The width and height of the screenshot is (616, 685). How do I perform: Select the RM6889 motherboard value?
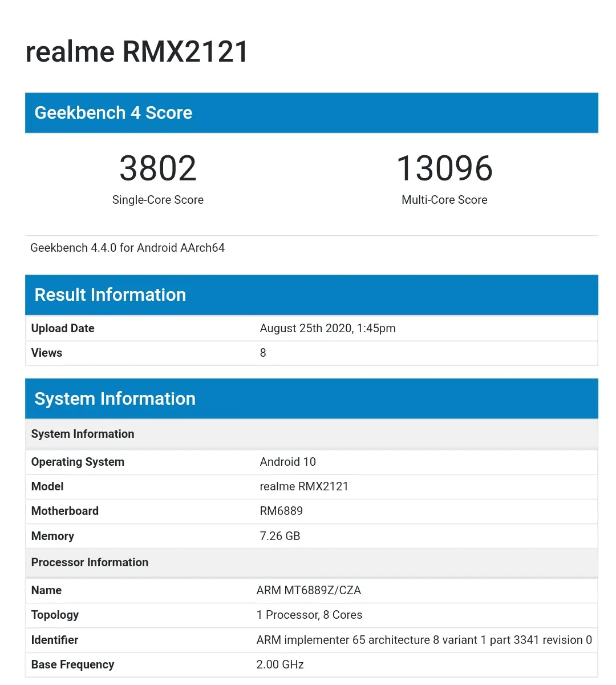(281, 511)
